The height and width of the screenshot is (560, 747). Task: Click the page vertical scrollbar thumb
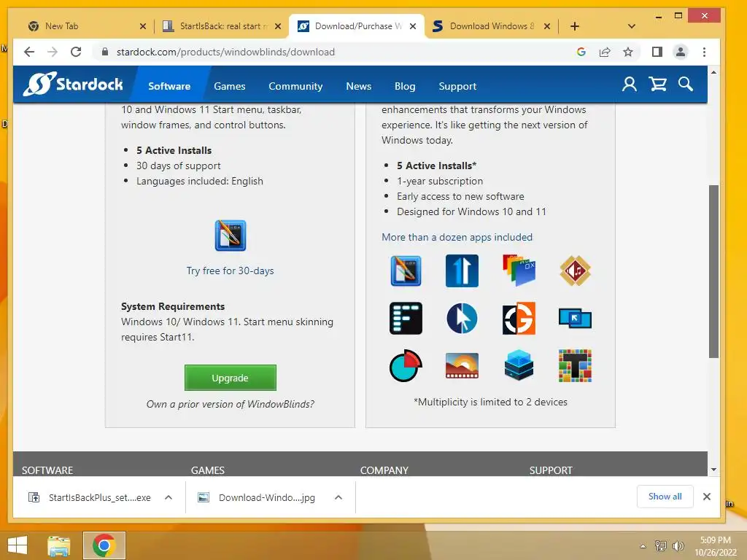click(713, 271)
